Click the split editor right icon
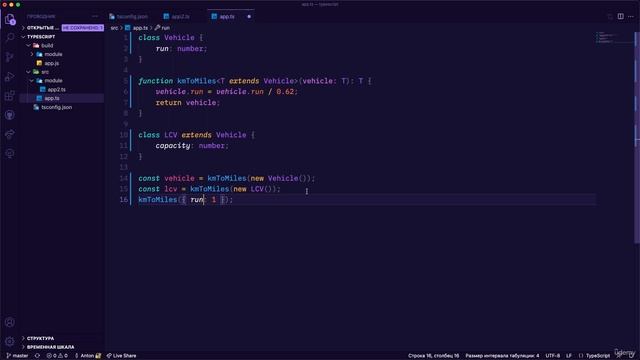Image resolution: width=640 pixels, height=360 pixels. coord(620,16)
